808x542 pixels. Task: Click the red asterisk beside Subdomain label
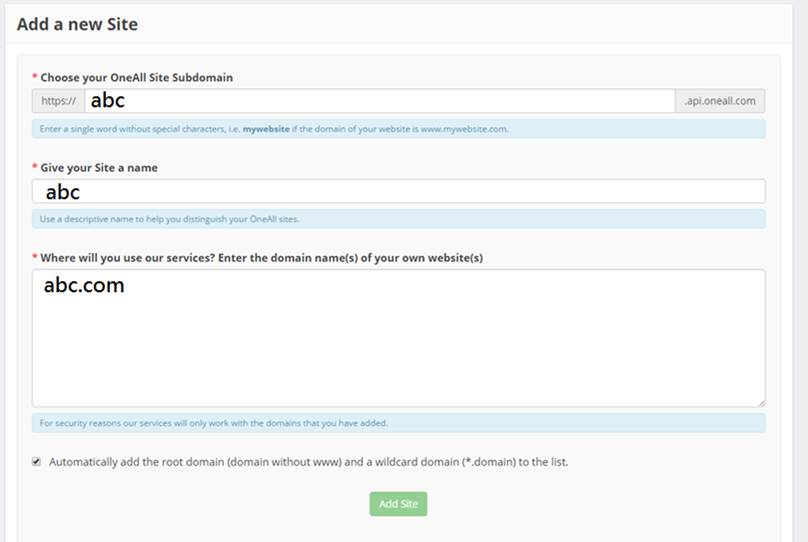[35, 77]
